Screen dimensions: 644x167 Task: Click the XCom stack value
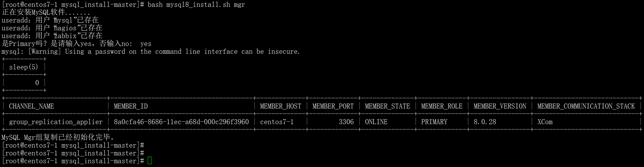pos(545,122)
